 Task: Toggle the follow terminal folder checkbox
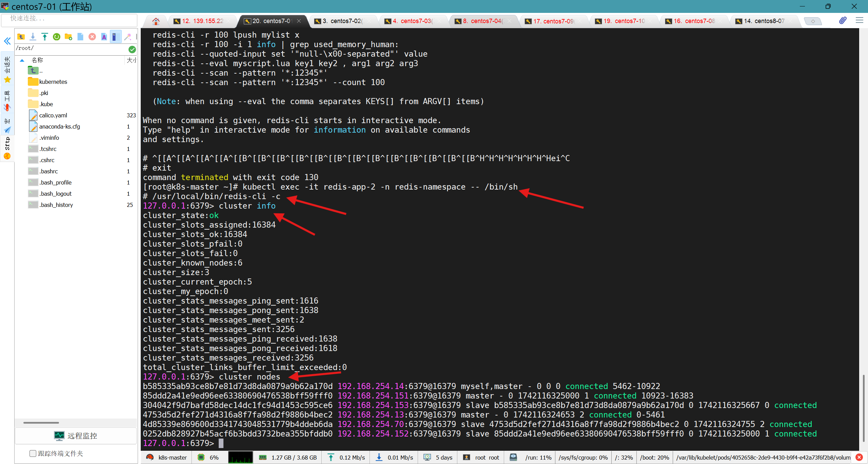(33, 453)
